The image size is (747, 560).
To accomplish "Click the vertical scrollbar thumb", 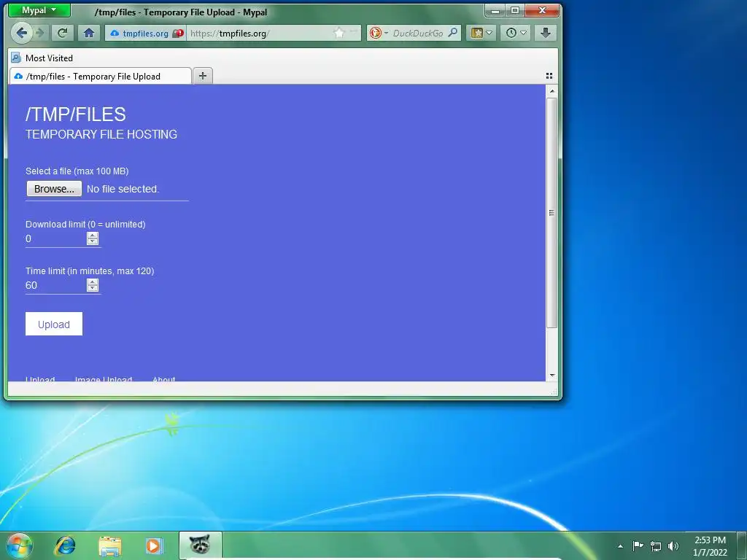I will (x=551, y=212).
